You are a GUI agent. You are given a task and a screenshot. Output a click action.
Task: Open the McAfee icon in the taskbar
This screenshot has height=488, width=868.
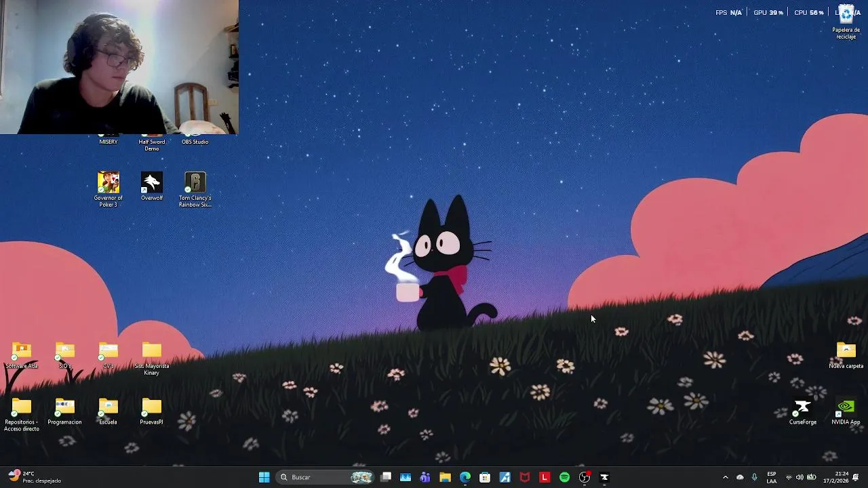pyautogui.click(x=524, y=477)
